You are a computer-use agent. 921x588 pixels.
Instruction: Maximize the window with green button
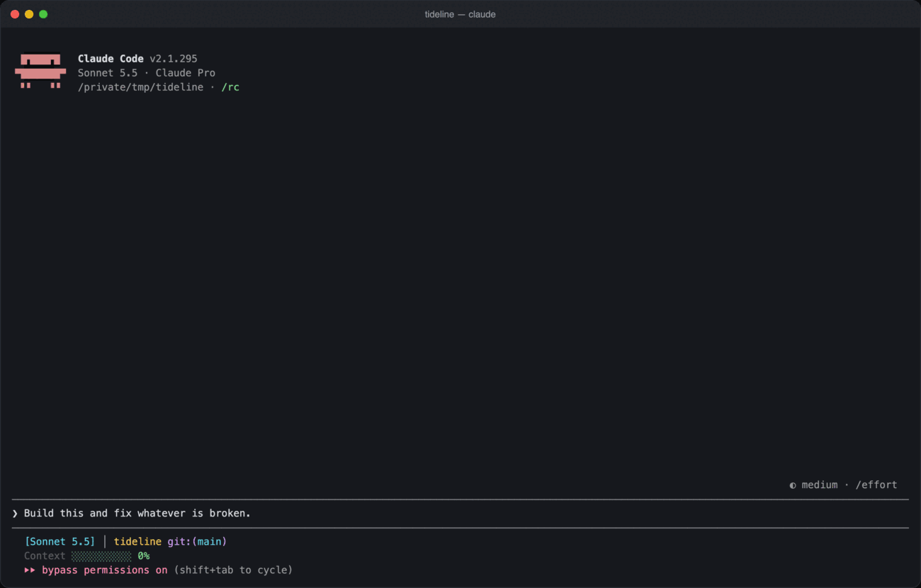[x=43, y=14]
